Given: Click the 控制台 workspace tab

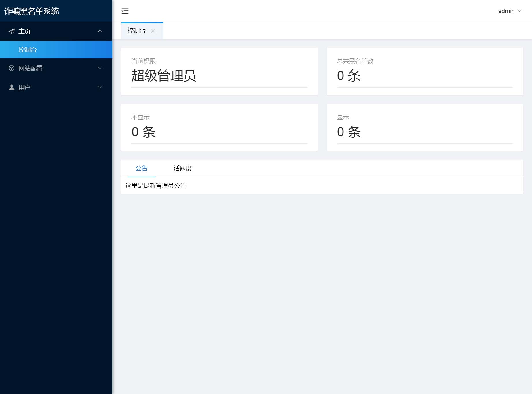Looking at the screenshot, I should click(x=136, y=31).
